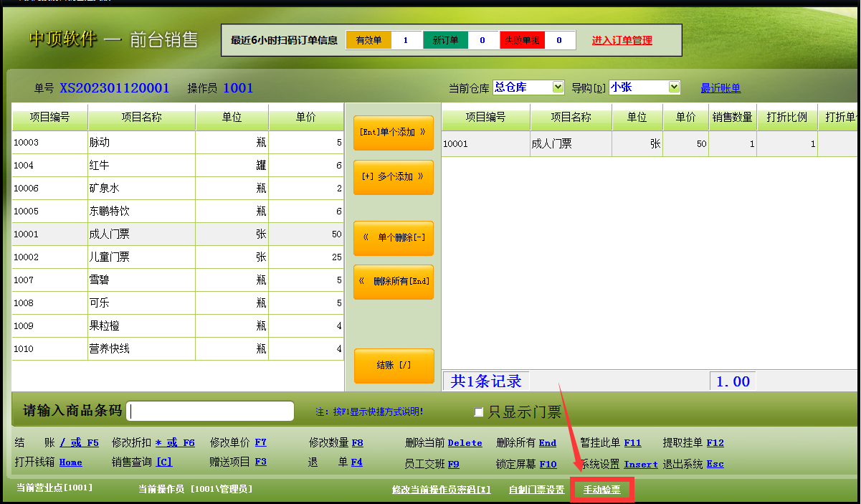Select the 红牛 row in product list

coord(141,166)
